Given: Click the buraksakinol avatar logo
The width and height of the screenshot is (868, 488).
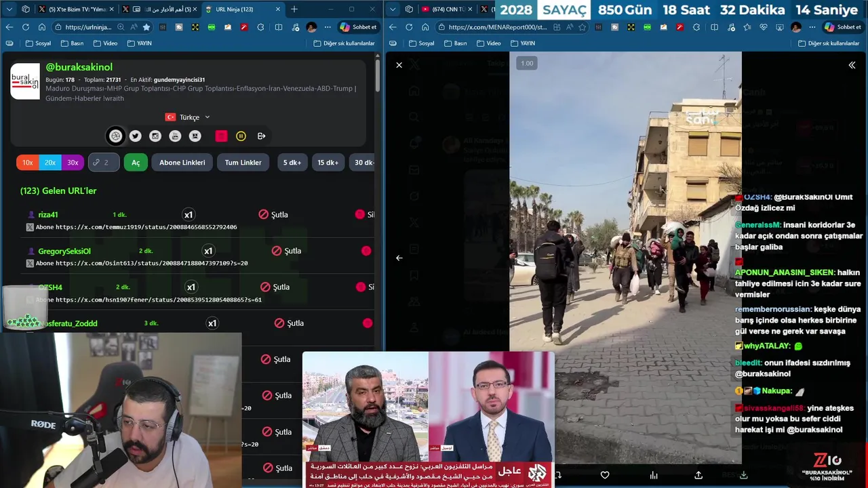Looking at the screenshot, I should pos(25,81).
